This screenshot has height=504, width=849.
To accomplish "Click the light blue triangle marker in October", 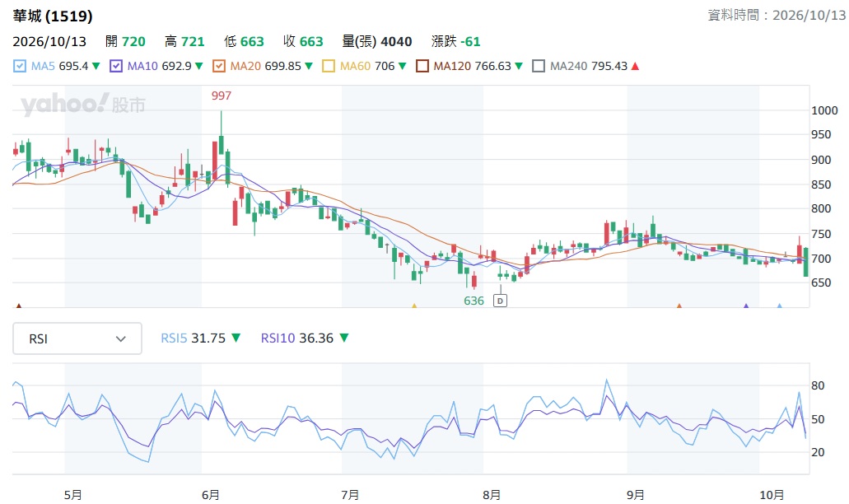I will pos(780,306).
